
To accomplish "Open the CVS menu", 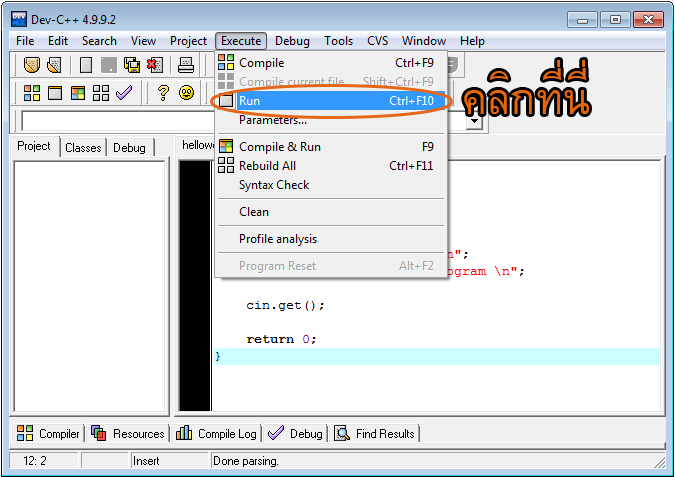I will tap(378, 41).
